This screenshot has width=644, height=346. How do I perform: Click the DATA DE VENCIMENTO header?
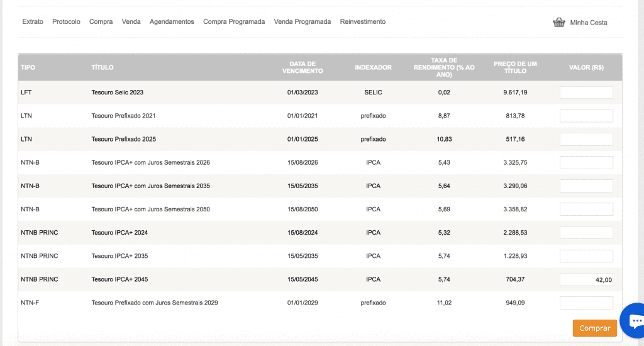pyautogui.click(x=303, y=67)
